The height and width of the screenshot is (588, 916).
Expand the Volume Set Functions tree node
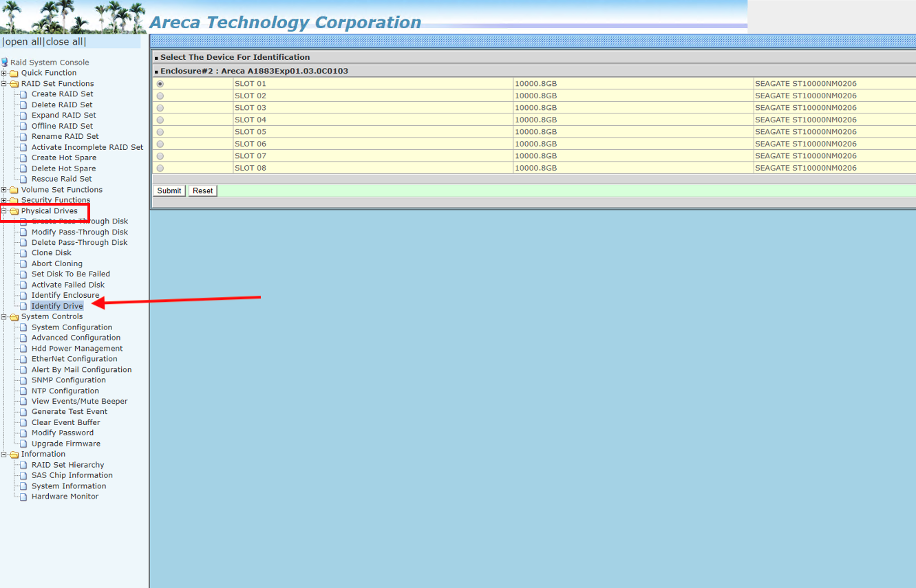pos(4,190)
